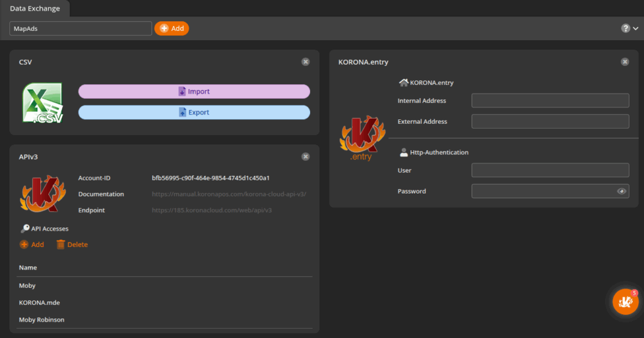Focus the User input field
The image size is (644, 338).
point(550,170)
